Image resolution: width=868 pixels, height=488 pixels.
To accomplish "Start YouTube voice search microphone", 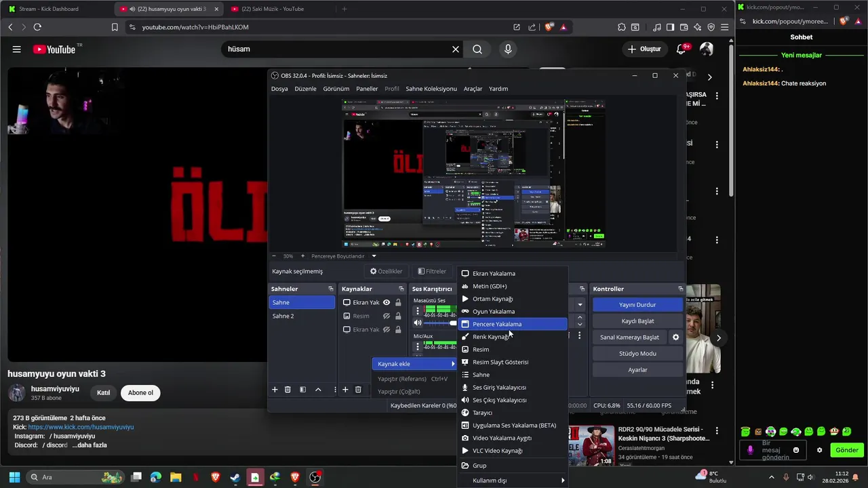I will (508, 49).
